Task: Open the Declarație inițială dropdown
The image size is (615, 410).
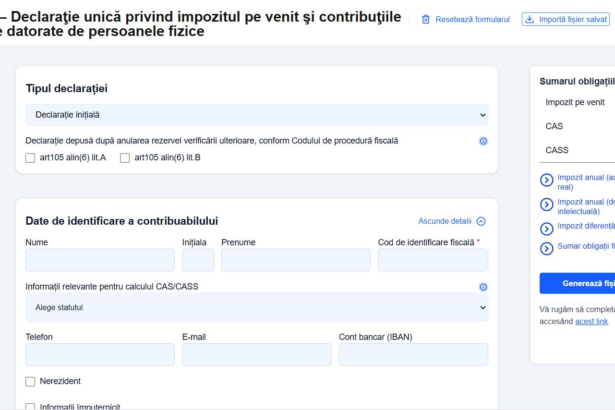Action: coord(257,115)
